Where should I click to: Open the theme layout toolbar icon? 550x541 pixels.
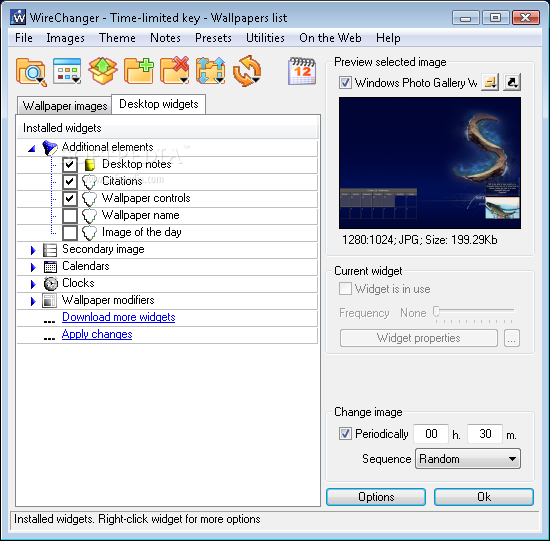(x=67, y=71)
